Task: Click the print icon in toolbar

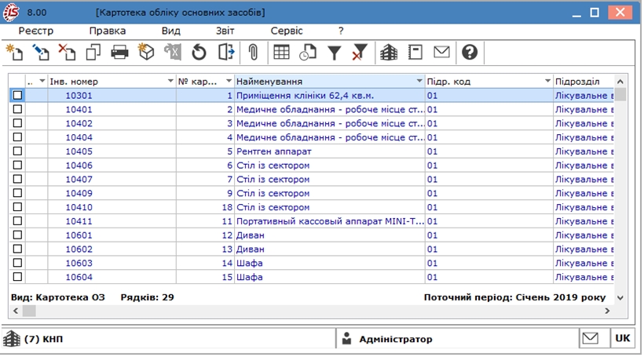Action: [x=119, y=53]
